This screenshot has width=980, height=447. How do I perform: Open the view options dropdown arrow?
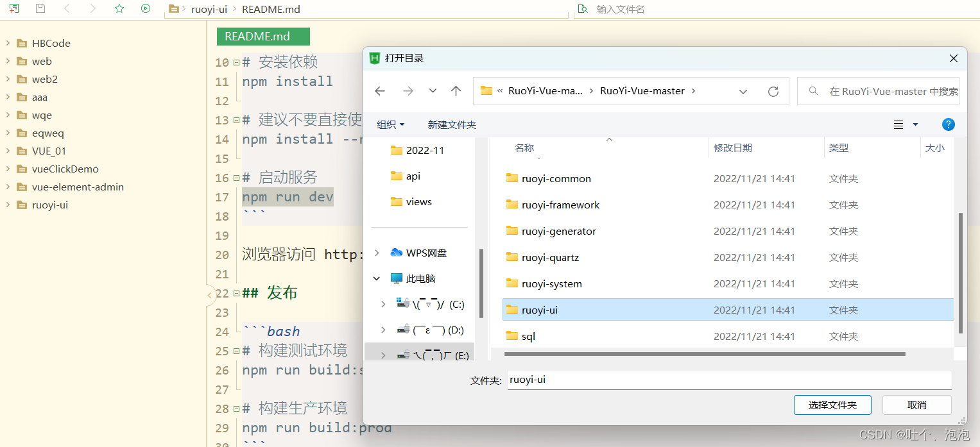pyautogui.click(x=916, y=124)
